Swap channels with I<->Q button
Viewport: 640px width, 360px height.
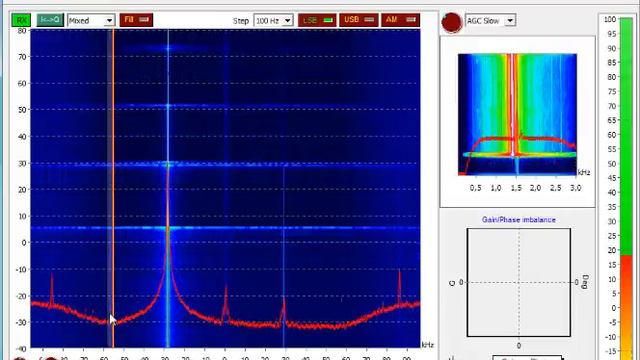point(50,20)
